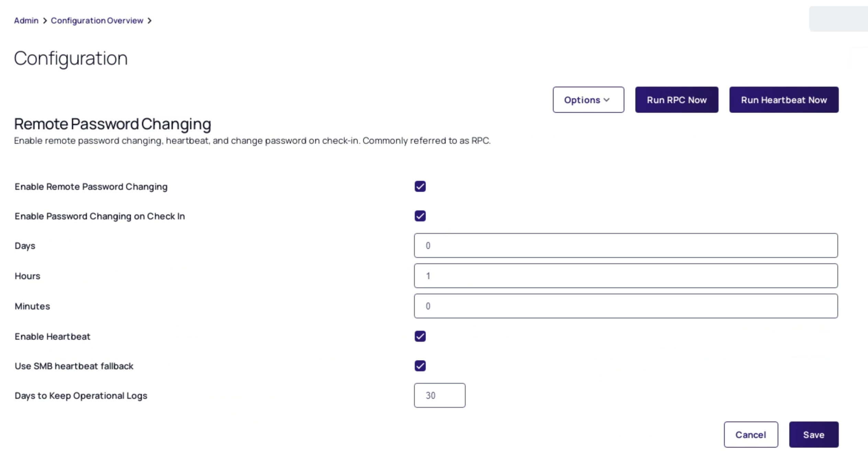Toggle Enable Password Changing on Check In
Image resolution: width=868 pixels, height=460 pixels.
coord(420,216)
